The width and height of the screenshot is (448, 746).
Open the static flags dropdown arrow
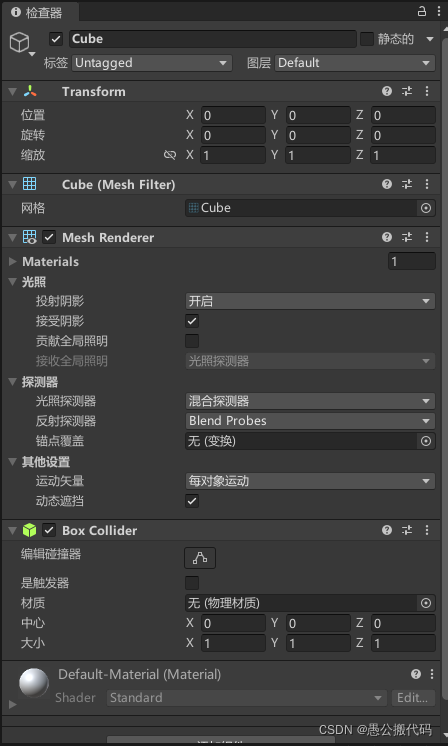point(430,39)
